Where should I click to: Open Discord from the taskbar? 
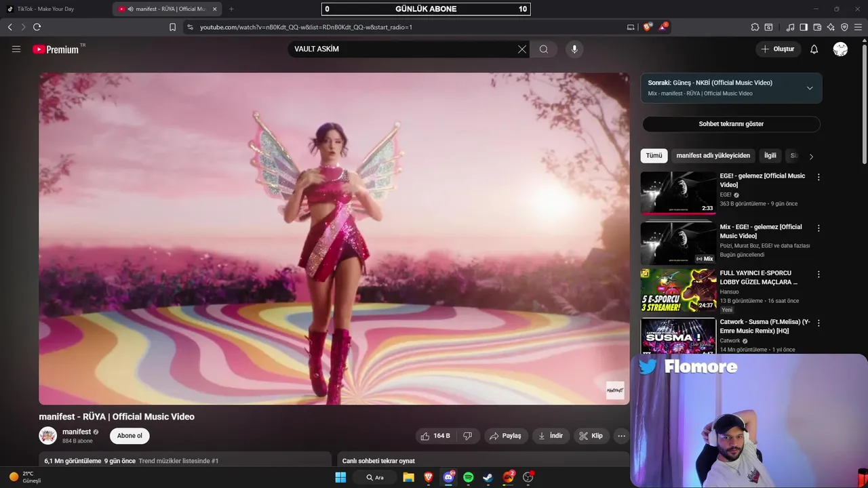coord(448,477)
